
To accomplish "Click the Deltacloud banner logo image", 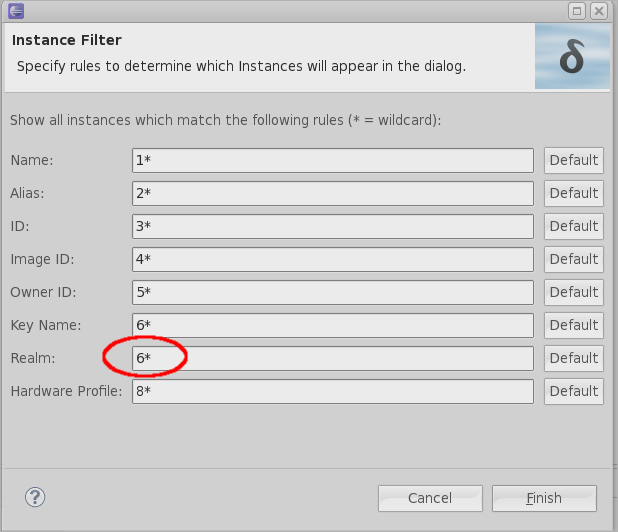I will click(x=571, y=57).
